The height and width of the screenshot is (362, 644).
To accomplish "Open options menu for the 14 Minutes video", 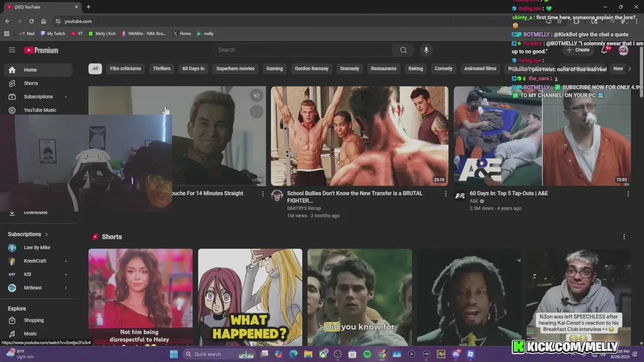I will (263, 194).
